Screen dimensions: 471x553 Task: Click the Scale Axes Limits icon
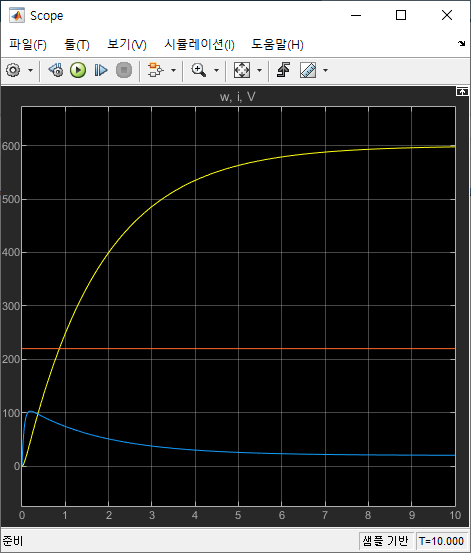(x=242, y=70)
